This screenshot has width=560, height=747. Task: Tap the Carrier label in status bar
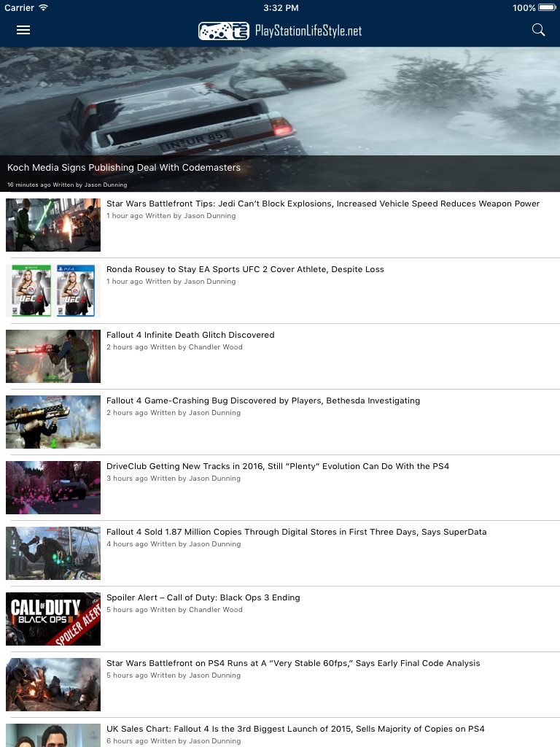19,7
